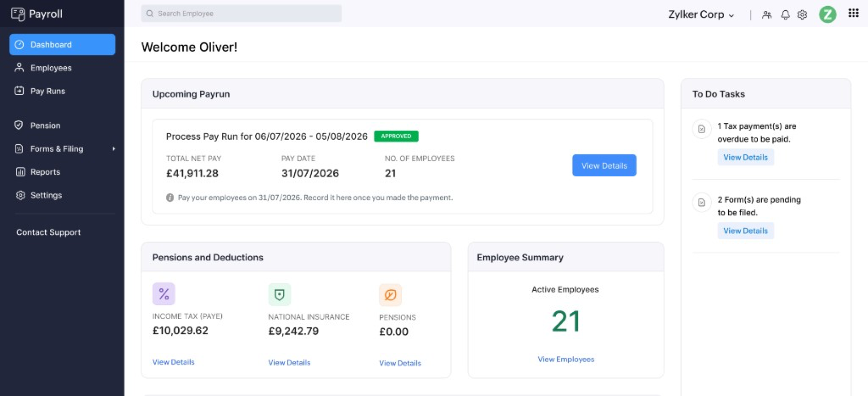View details of pending forms

(745, 231)
